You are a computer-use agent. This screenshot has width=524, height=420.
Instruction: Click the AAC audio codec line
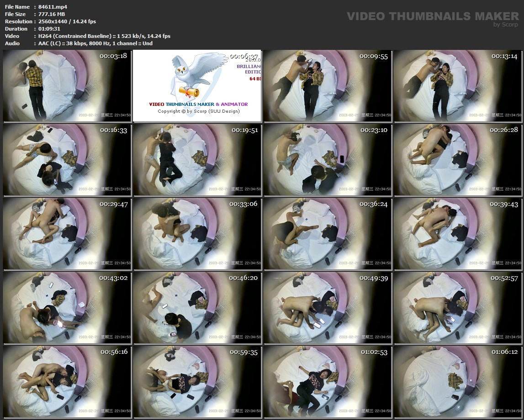(95, 43)
